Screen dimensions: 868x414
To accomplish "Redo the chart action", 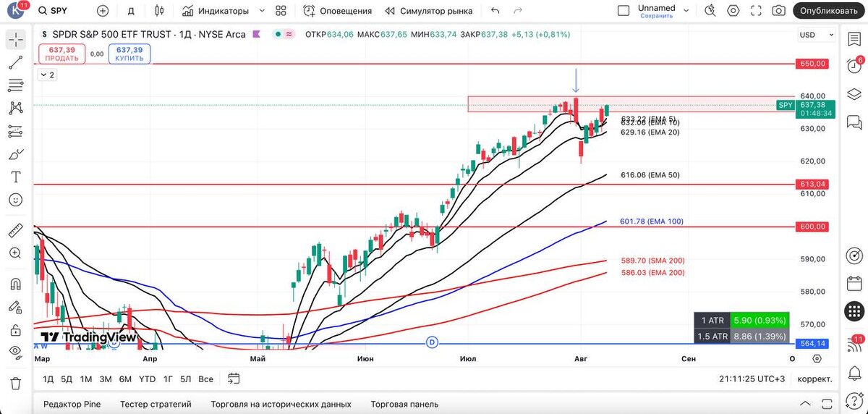I will point(517,11).
